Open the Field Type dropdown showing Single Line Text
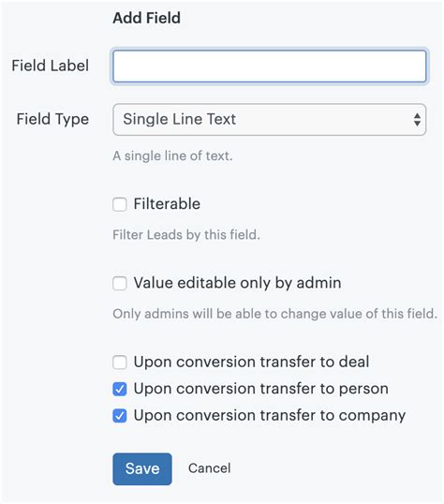This screenshot has height=504, width=444. [x=270, y=119]
